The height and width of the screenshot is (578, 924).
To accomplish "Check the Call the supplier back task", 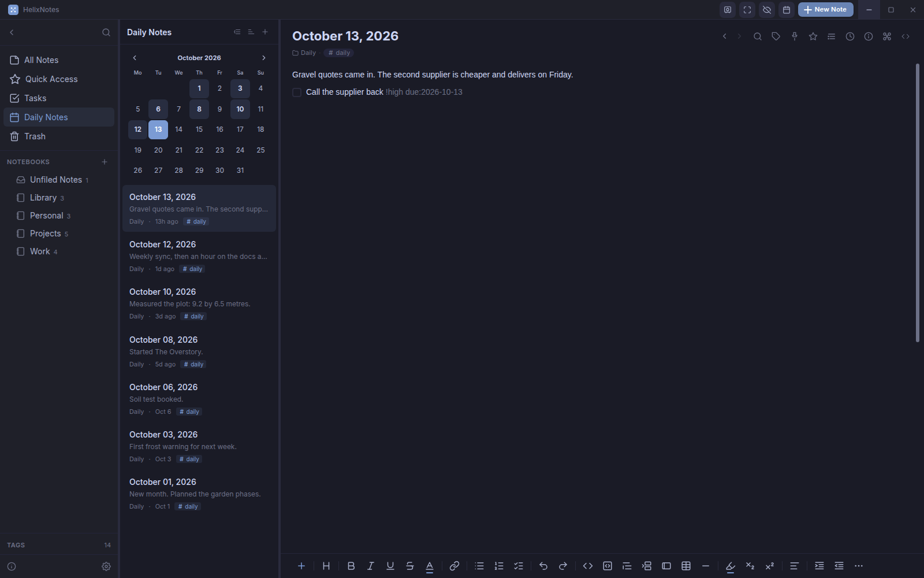I will (297, 92).
